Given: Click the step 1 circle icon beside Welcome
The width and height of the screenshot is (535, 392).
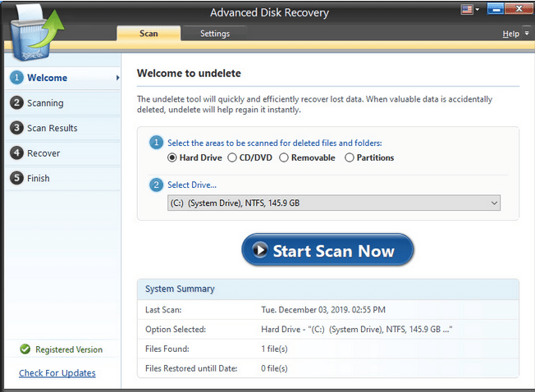Looking at the screenshot, I should coord(16,77).
